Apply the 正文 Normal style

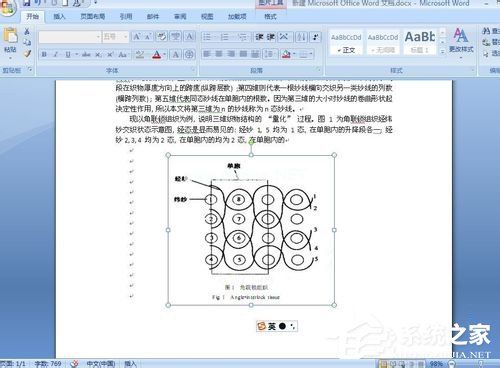[346, 43]
